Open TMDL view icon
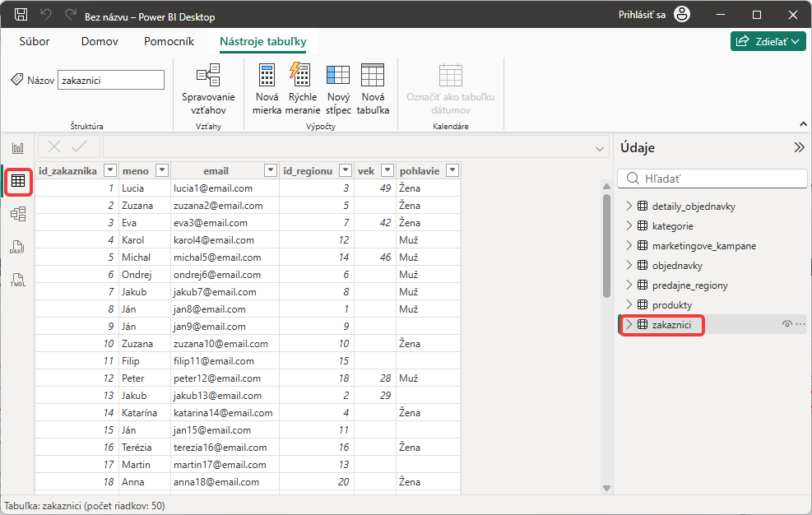The height and width of the screenshot is (515, 812). click(x=18, y=280)
